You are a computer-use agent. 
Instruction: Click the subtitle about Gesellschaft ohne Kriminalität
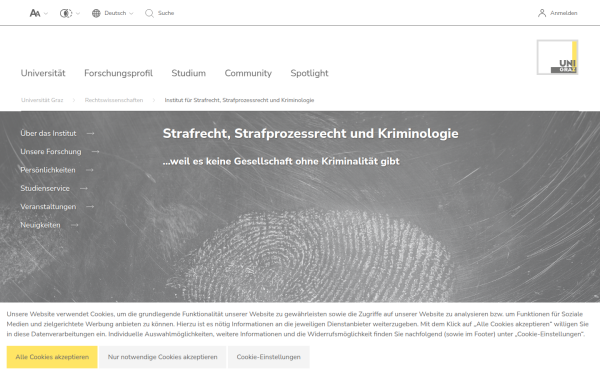(281, 161)
